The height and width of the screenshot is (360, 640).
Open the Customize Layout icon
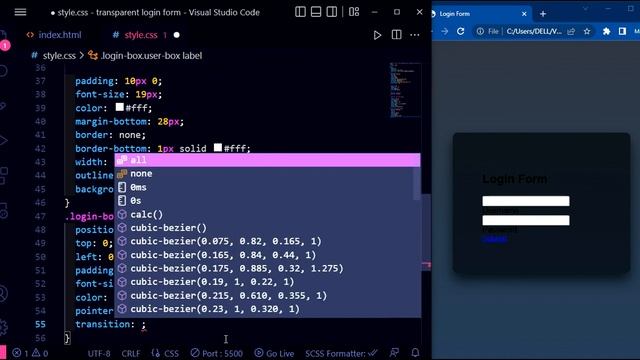(x=354, y=12)
